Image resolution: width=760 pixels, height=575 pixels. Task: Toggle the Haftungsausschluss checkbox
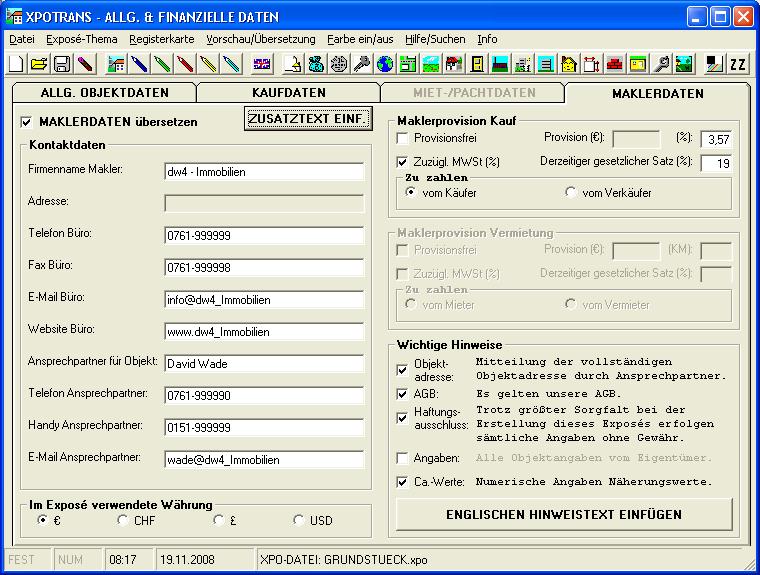pos(402,418)
